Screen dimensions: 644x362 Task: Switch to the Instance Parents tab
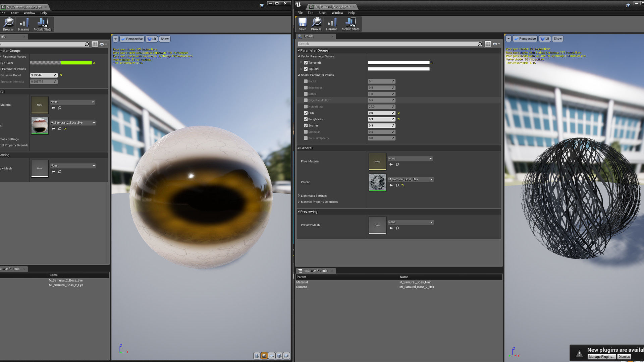click(315, 271)
